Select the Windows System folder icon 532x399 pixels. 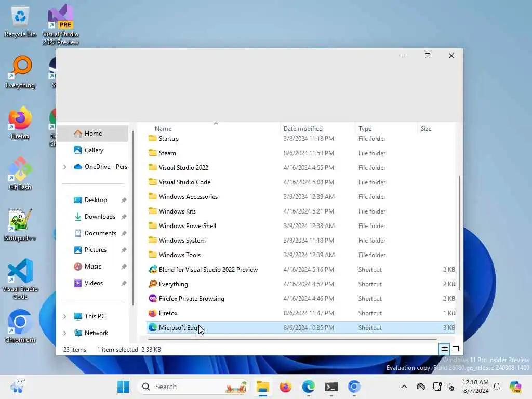153,241
